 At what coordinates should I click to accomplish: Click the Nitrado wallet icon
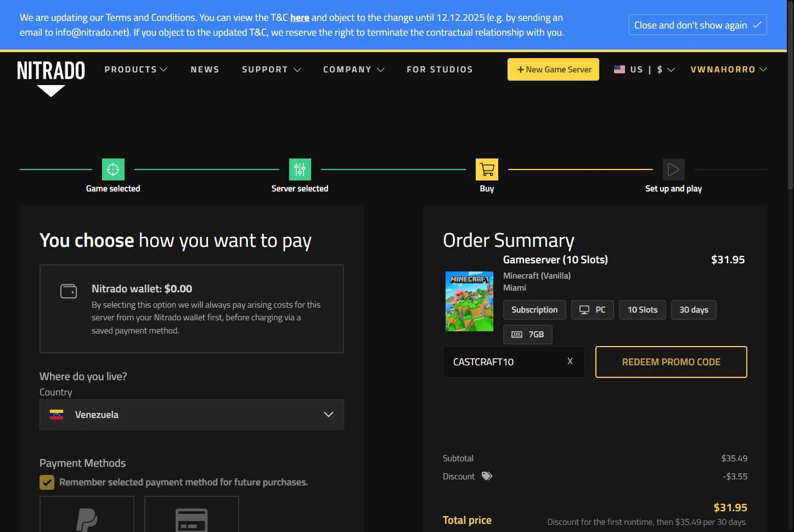click(69, 291)
